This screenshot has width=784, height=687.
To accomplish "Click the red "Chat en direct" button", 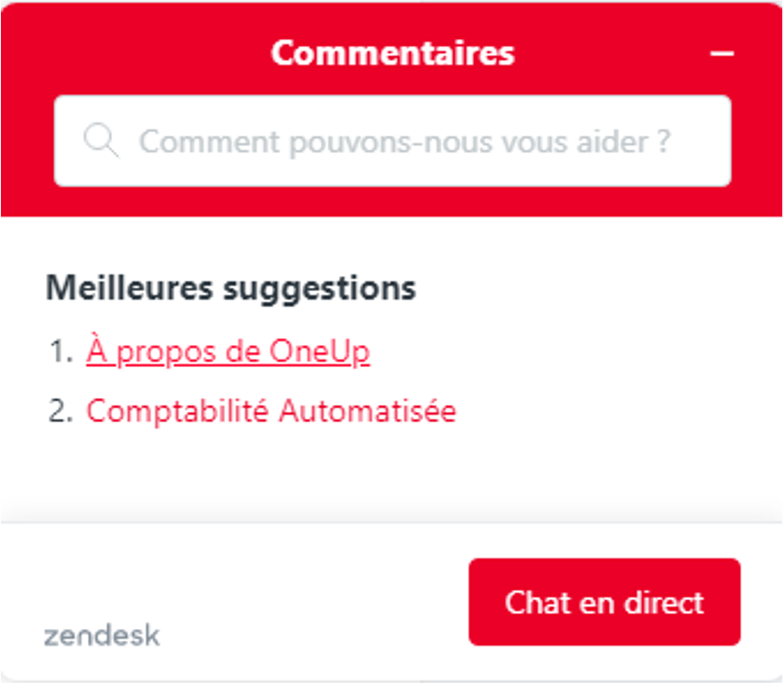I will (x=604, y=602).
